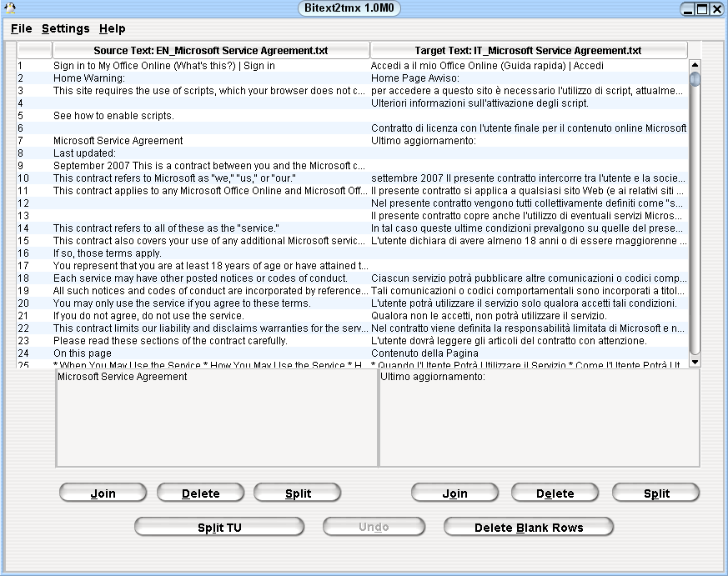Click into the source segment edit box
Screen dimensions: 728x576
216,418
